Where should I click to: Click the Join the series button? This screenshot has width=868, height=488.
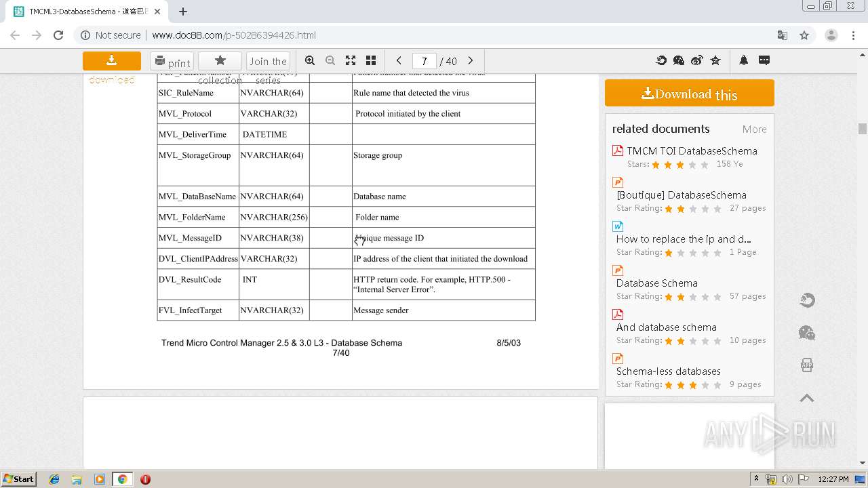click(269, 61)
